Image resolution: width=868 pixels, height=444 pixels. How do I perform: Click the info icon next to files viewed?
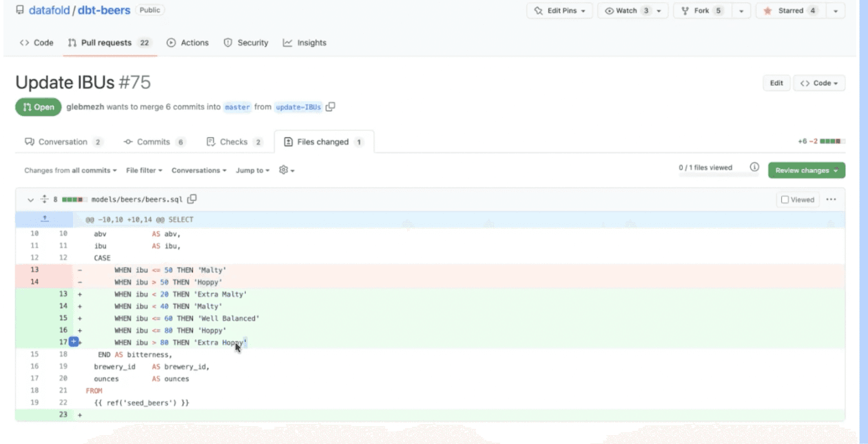(754, 167)
